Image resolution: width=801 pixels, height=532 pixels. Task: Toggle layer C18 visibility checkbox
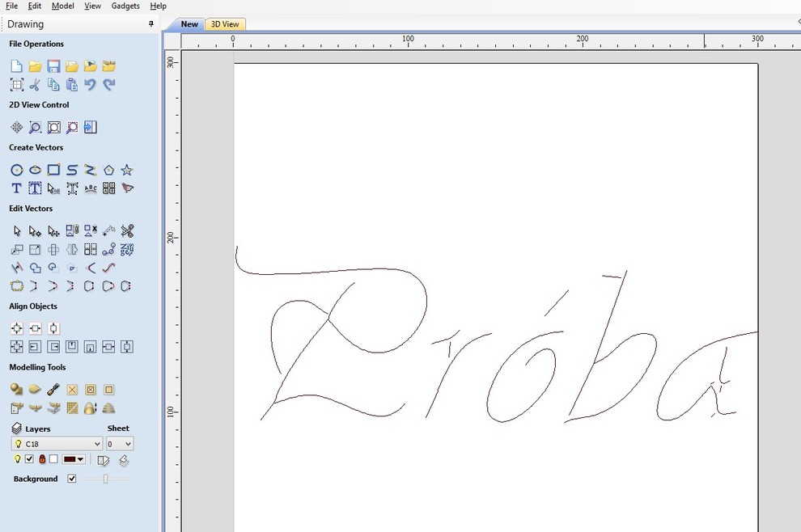[30, 459]
